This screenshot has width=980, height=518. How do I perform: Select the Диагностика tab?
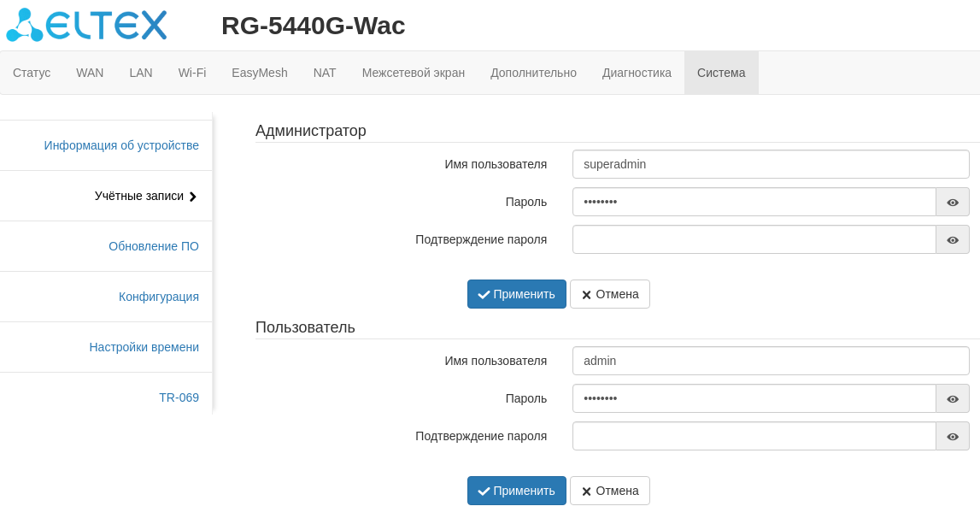point(637,73)
